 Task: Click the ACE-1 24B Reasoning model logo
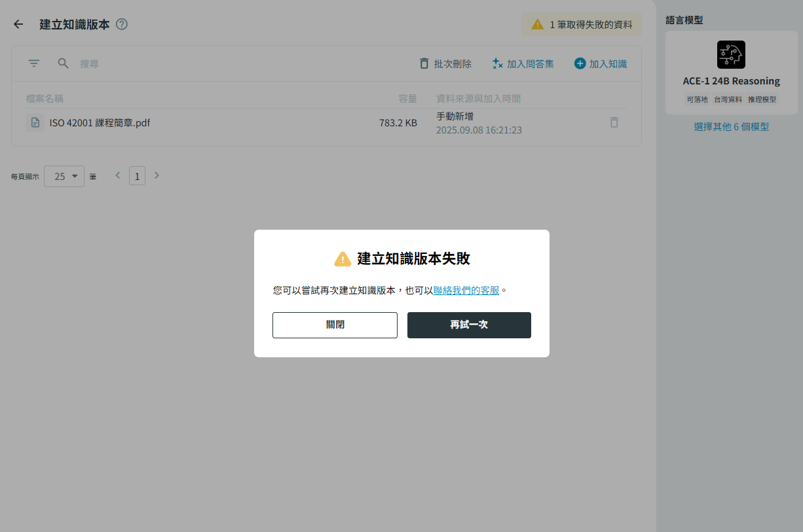coord(731,55)
